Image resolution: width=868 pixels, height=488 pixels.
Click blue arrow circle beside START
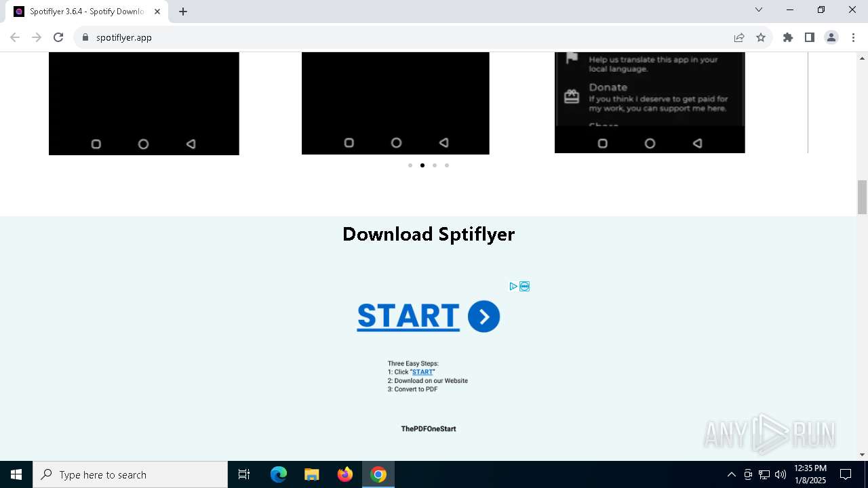click(484, 317)
